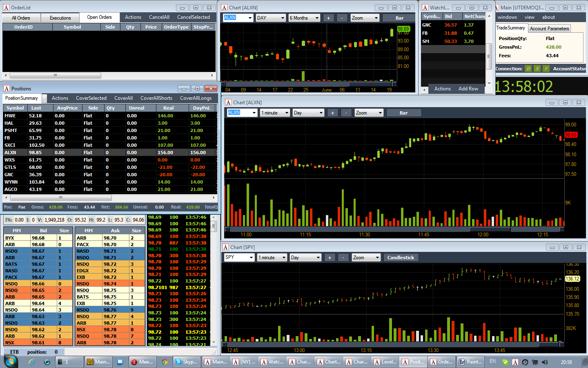
Task: Click the X connection status indicator
Action: tap(537, 69)
